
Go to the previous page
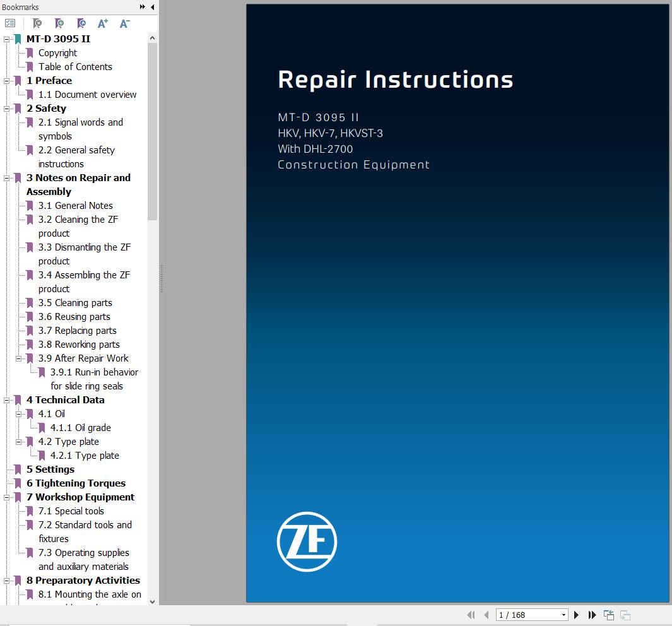pos(486,615)
